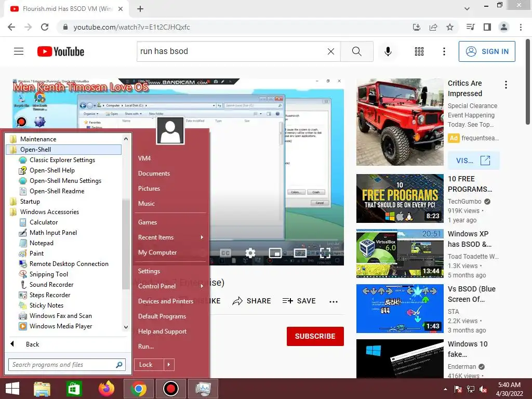Open the Open-Shell Help file

click(x=52, y=170)
